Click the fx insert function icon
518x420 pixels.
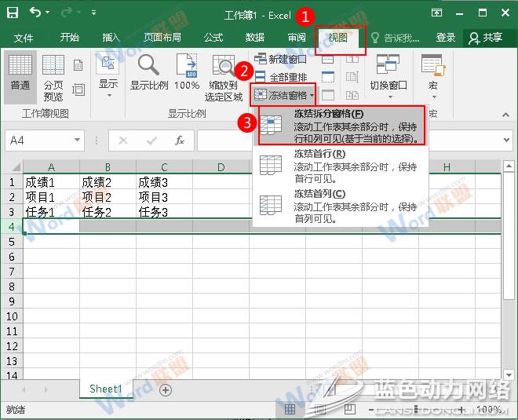tap(179, 141)
